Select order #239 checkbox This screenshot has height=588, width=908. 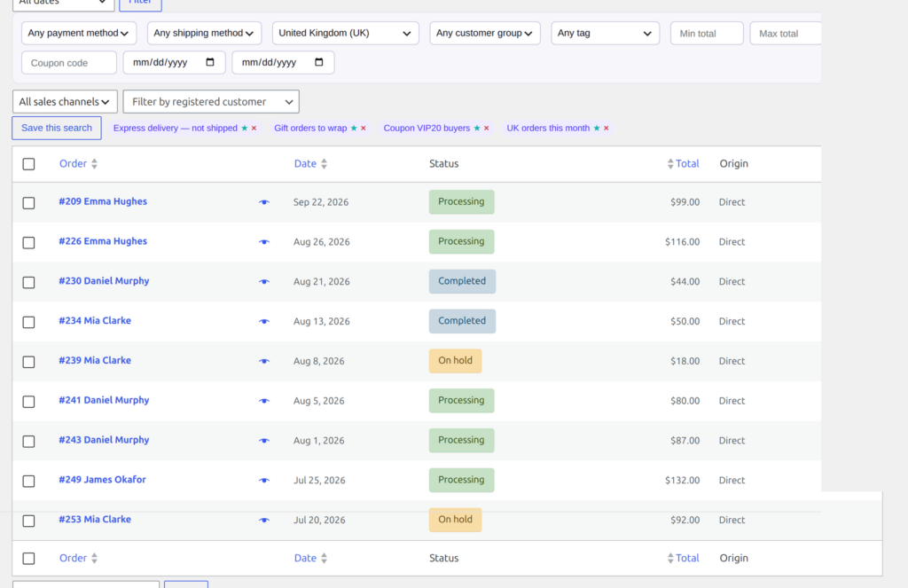click(28, 362)
